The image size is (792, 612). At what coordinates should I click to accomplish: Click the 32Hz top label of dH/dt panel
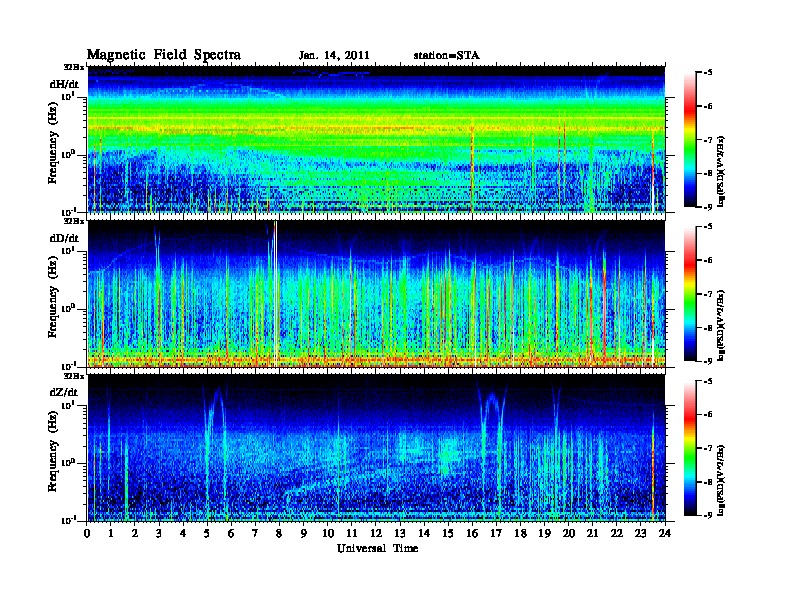click(x=74, y=67)
